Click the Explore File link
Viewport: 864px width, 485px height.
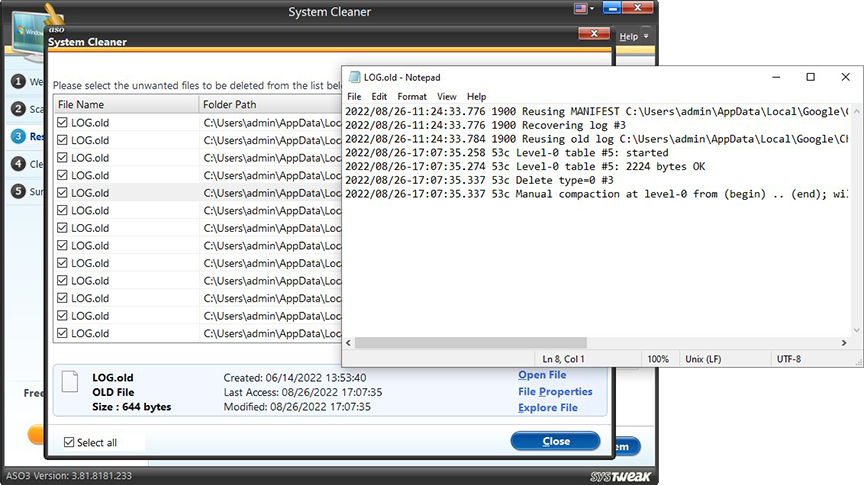click(548, 408)
